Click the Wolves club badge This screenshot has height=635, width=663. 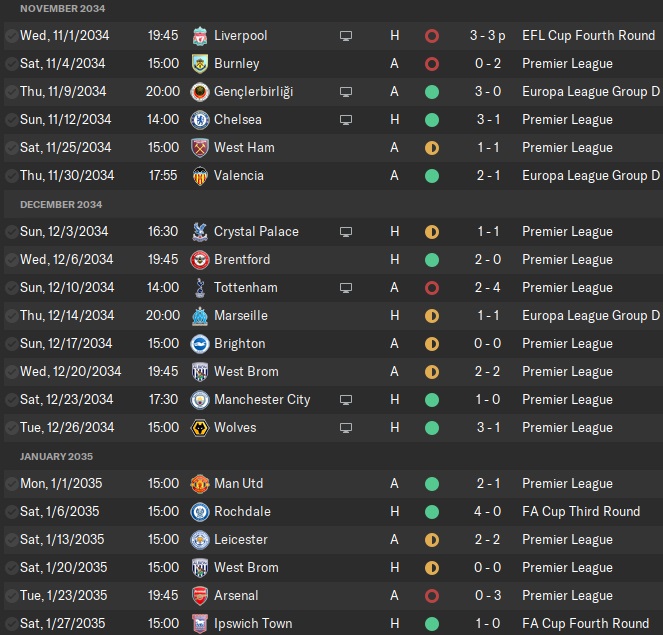click(199, 428)
